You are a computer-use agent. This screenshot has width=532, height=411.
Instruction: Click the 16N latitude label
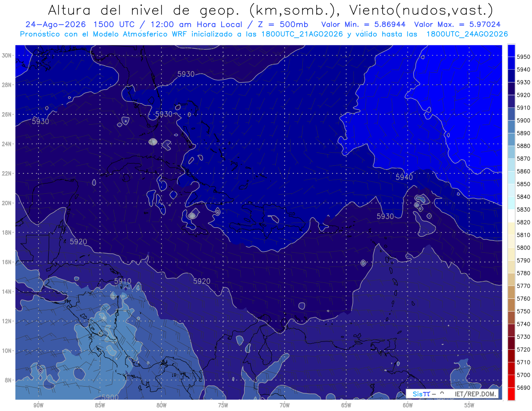pos(7,262)
